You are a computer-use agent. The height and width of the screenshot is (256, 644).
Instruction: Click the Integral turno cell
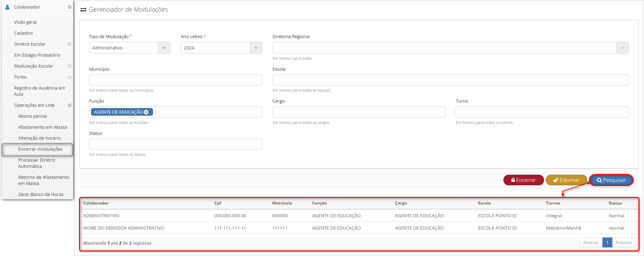coord(554,216)
